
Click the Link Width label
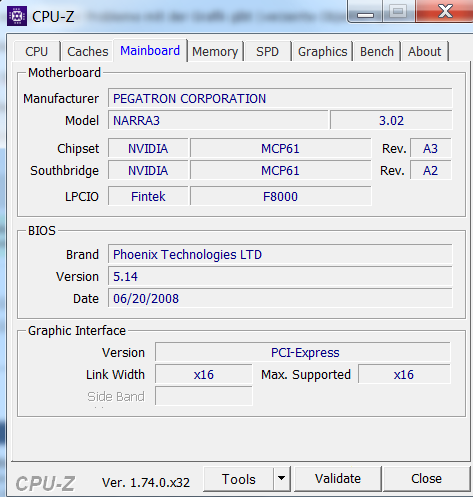tap(115, 375)
